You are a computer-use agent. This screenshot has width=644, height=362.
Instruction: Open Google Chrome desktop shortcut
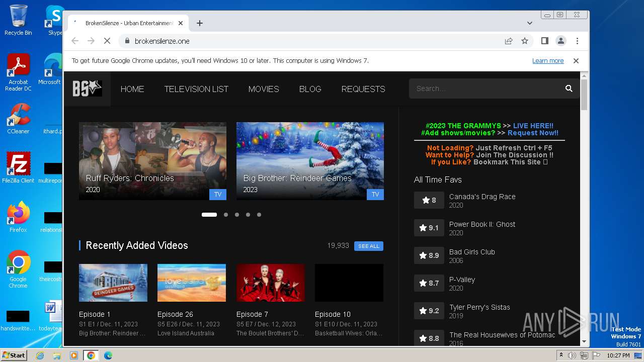18,269
